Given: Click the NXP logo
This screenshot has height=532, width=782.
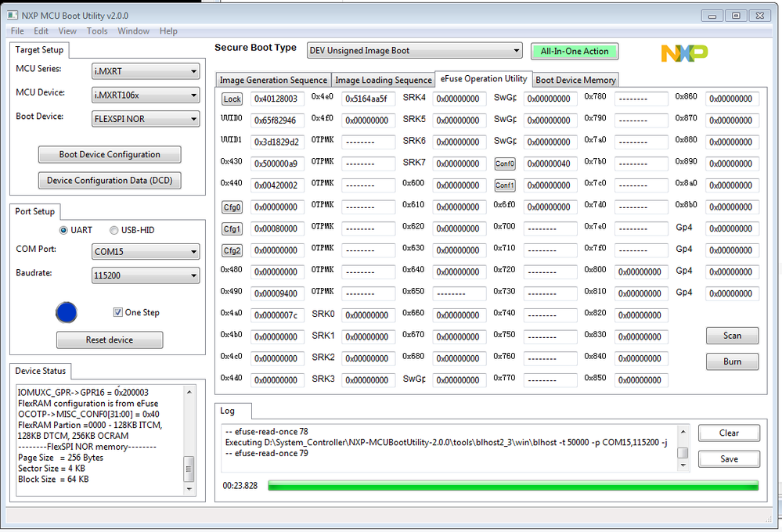Looking at the screenshot, I should (x=684, y=53).
